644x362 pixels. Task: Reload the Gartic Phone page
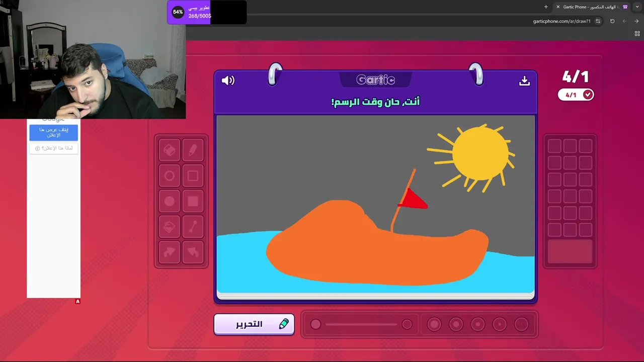tap(612, 21)
